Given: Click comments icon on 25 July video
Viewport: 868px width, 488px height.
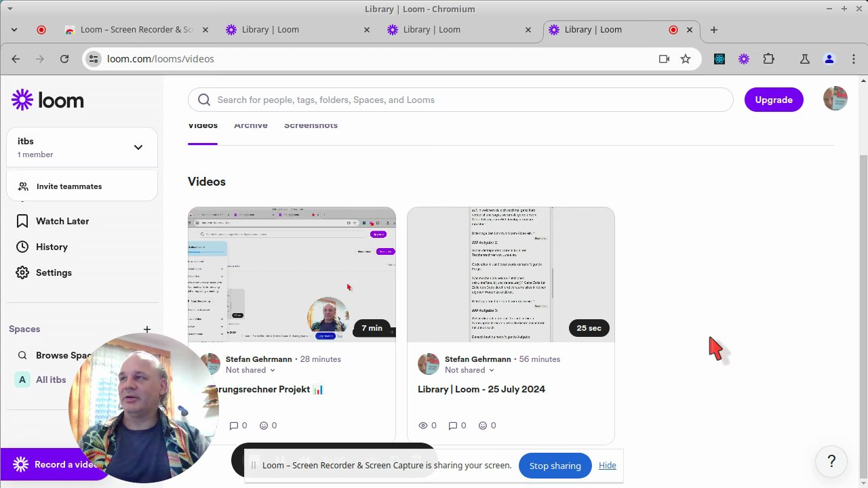Looking at the screenshot, I should click(453, 426).
